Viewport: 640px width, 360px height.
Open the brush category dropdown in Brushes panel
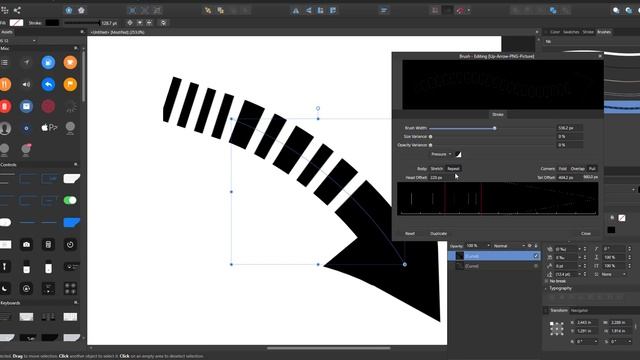(592, 42)
